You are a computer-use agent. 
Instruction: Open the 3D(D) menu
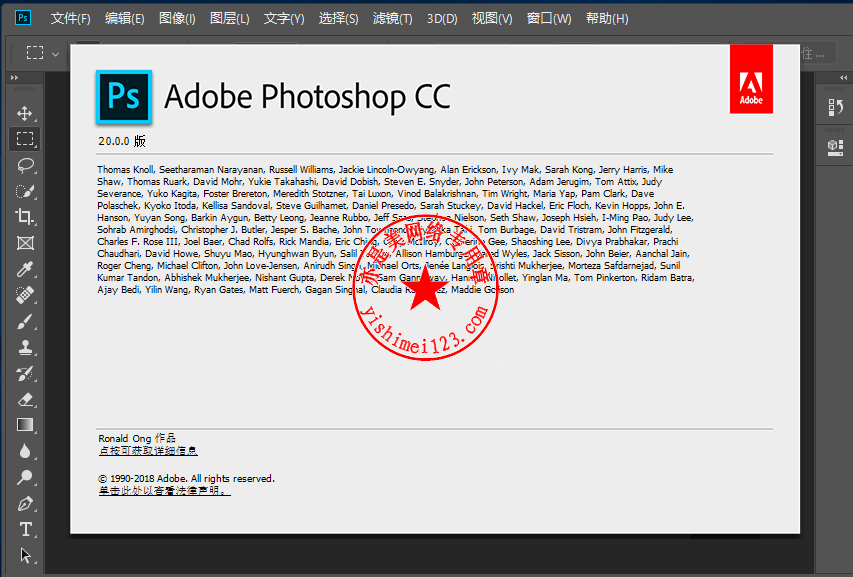(442, 18)
